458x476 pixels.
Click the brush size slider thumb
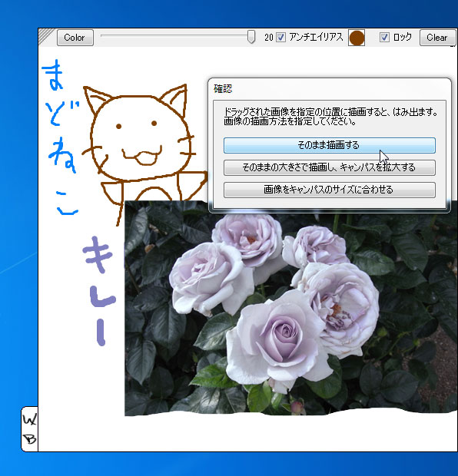[251, 37]
